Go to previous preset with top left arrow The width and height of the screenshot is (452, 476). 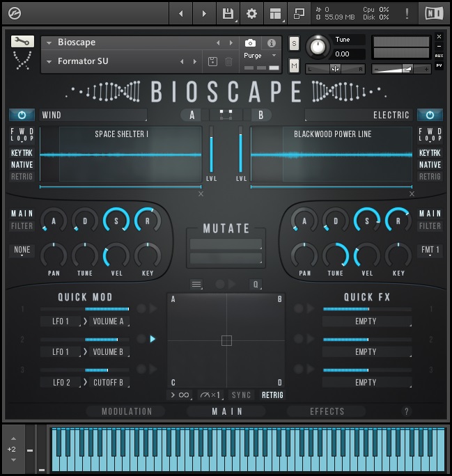[x=181, y=13]
